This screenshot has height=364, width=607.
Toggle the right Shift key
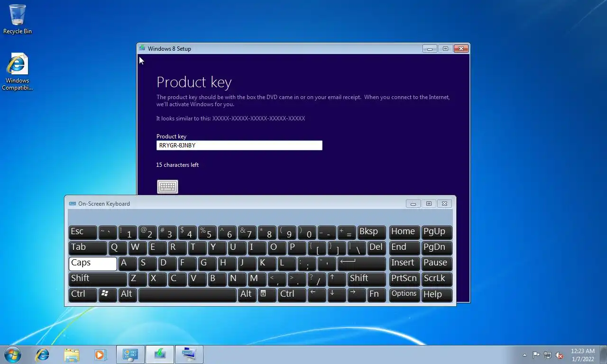pyautogui.click(x=367, y=279)
